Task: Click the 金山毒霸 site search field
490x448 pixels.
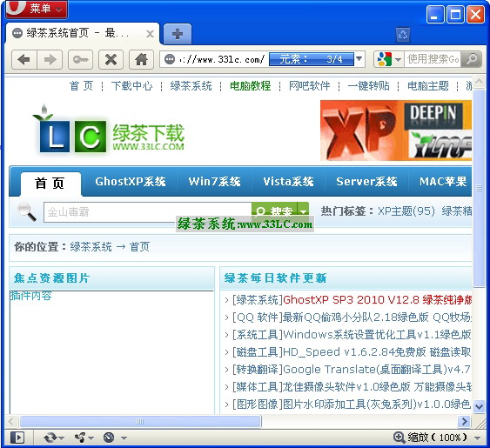Action: tap(147, 212)
